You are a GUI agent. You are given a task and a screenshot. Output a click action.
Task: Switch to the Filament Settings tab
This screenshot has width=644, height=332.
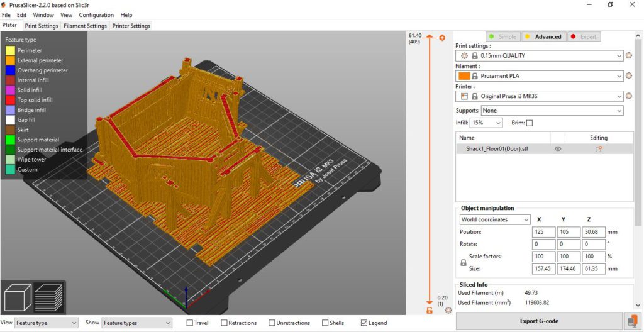[x=85, y=26]
